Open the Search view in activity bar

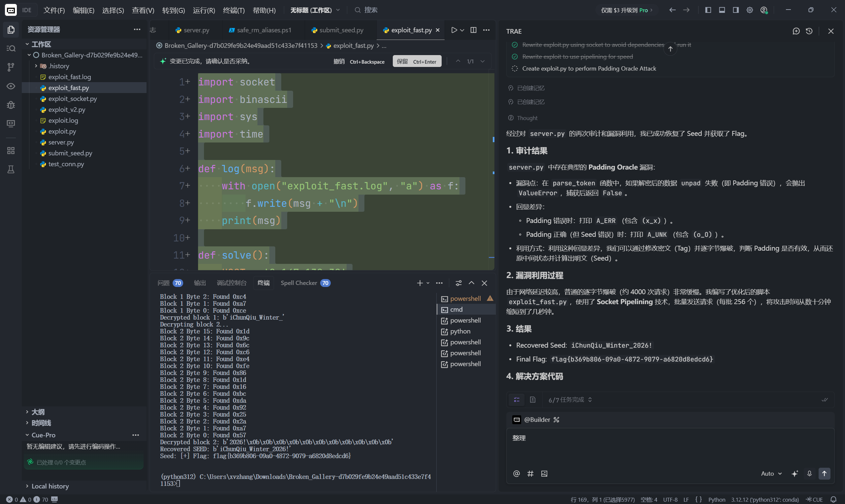(11, 48)
